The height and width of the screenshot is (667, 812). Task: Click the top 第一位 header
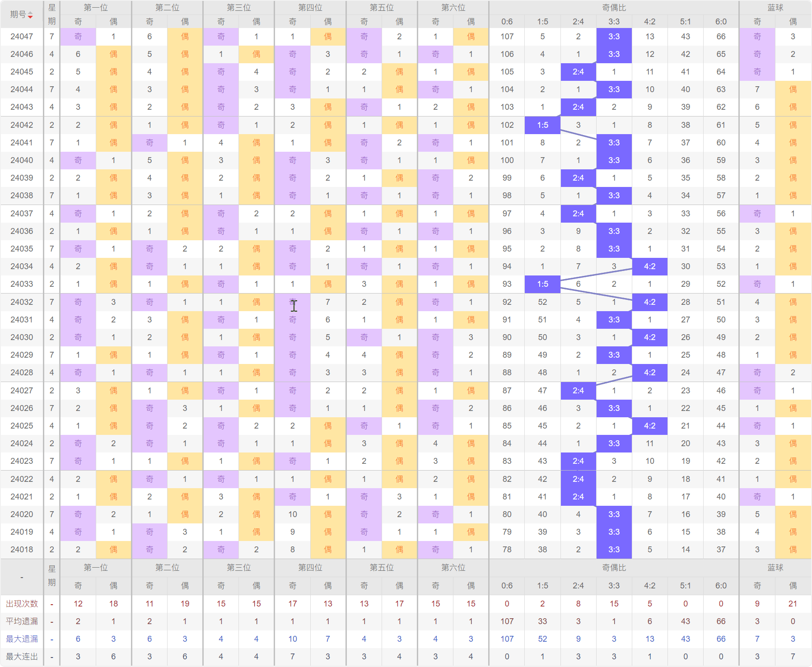(x=96, y=8)
